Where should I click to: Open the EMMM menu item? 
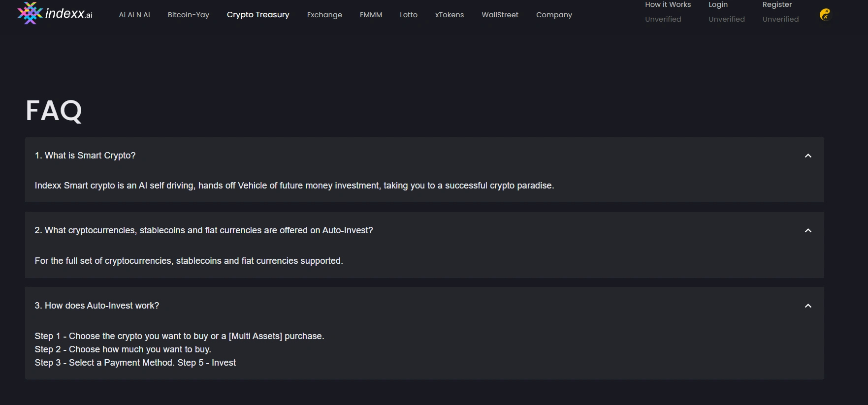371,15
